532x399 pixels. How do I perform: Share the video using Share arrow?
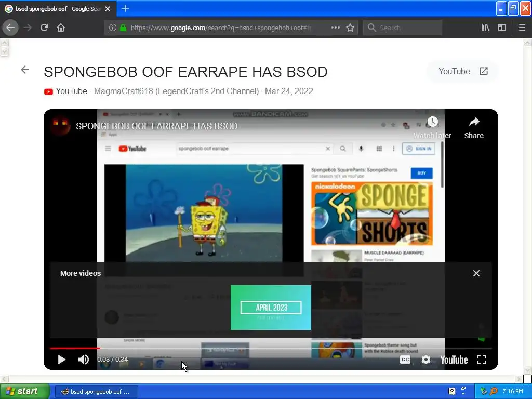pyautogui.click(x=474, y=128)
